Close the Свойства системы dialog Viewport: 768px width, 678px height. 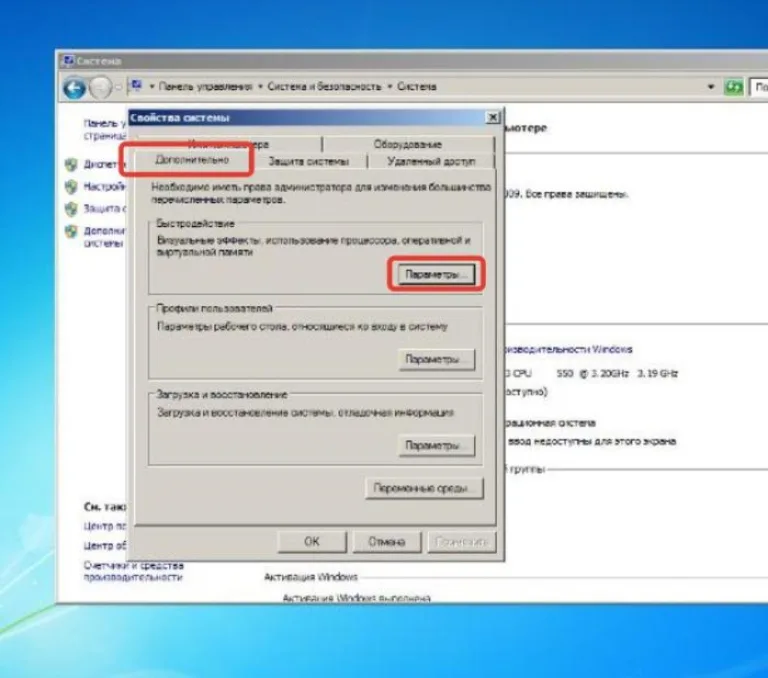493,117
